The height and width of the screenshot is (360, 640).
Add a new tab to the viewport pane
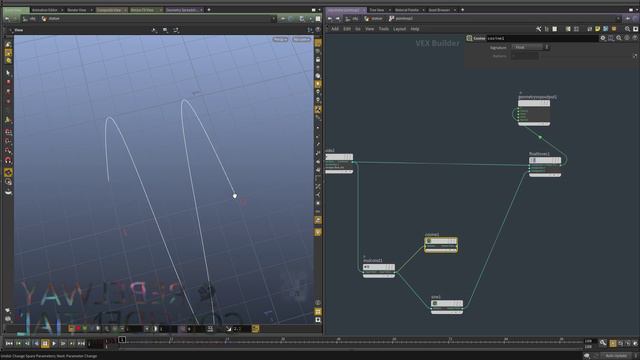tap(209, 10)
